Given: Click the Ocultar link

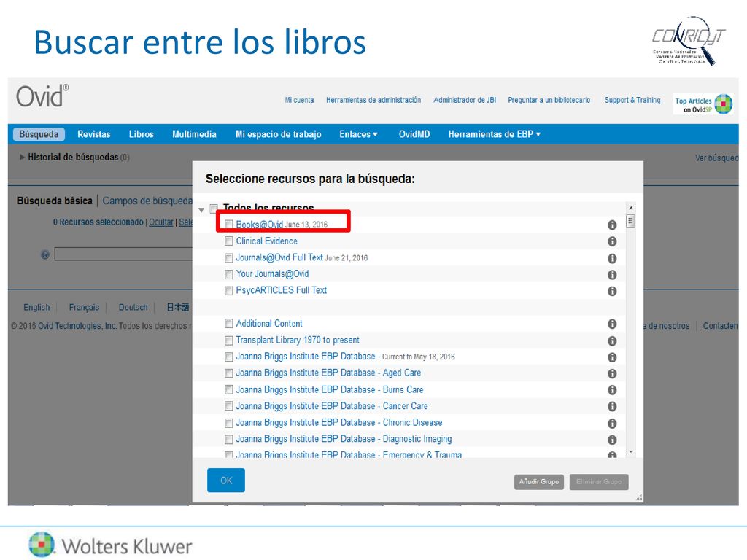Looking at the screenshot, I should 161,222.
